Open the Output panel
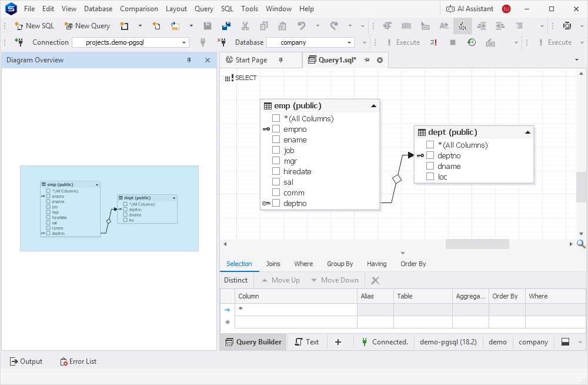Image resolution: width=588 pixels, height=385 pixels. click(x=26, y=361)
